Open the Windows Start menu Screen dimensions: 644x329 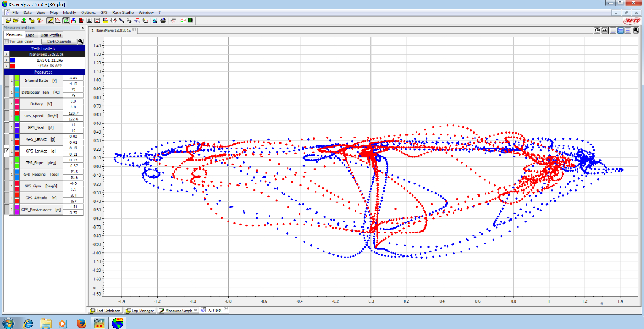9,323
